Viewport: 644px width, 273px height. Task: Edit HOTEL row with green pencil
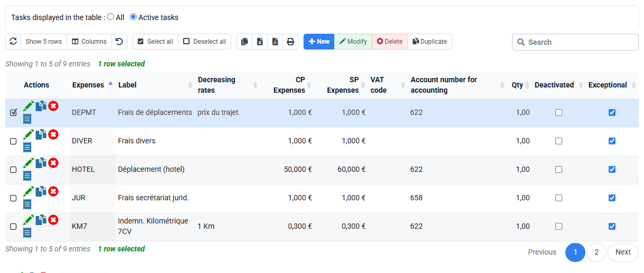coord(29,163)
